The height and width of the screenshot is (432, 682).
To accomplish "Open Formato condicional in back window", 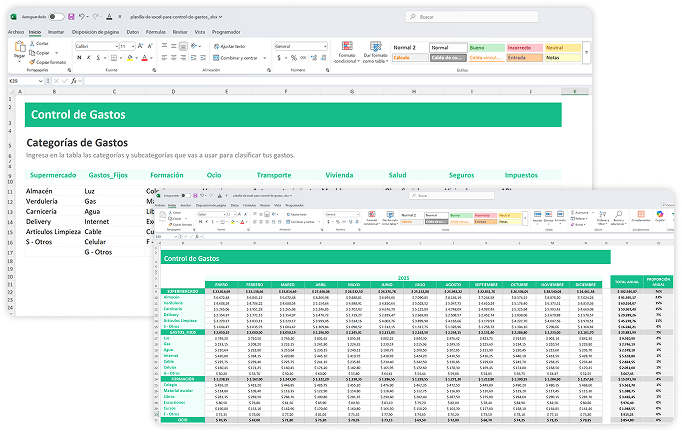I will click(x=347, y=52).
